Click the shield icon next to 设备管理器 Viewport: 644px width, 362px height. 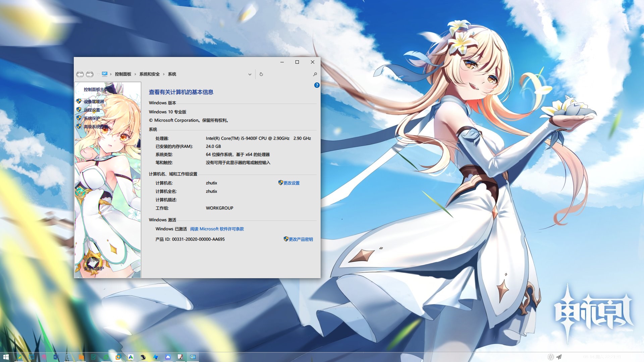(79, 101)
